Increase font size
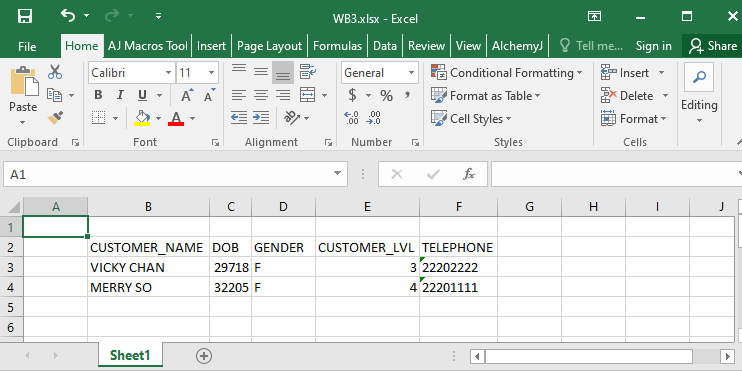The width and height of the screenshot is (742, 371). [188, 95]
